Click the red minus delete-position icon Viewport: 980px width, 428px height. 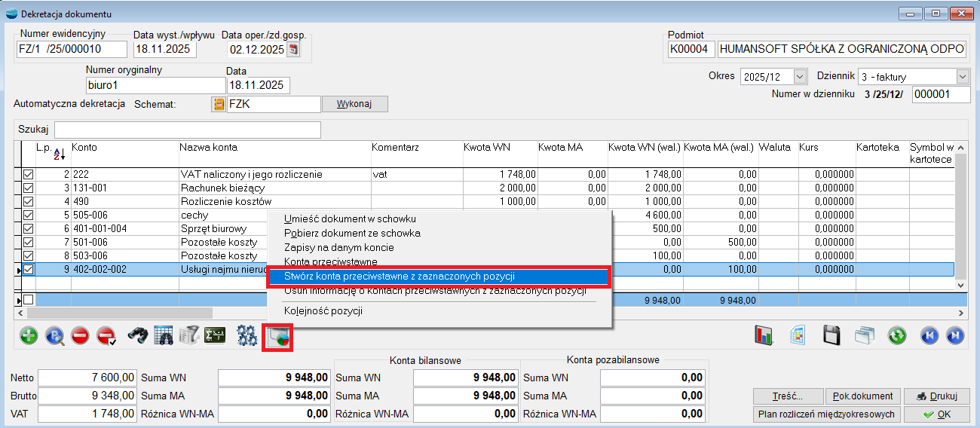click(x=80, y=336)
